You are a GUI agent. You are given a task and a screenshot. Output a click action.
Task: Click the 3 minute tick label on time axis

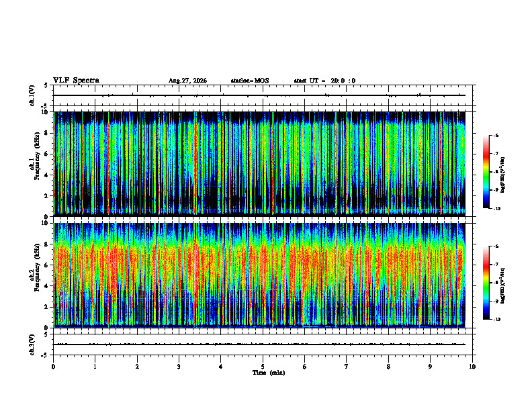click(179, 367)
